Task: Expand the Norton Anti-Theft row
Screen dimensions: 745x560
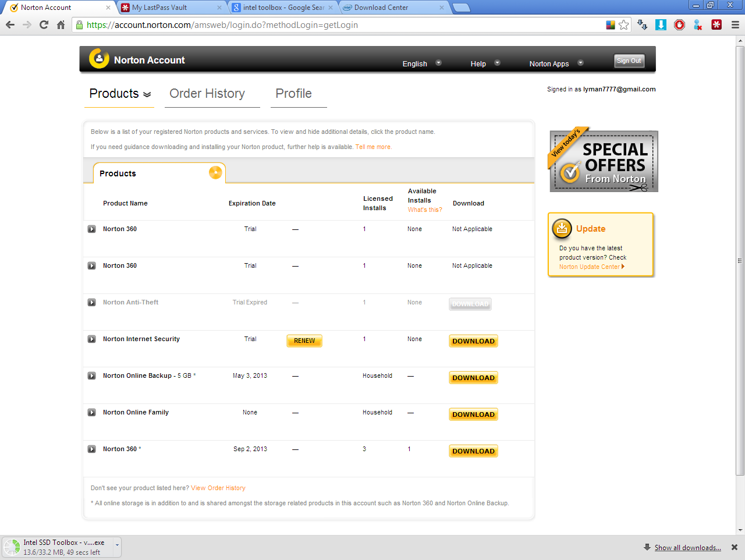Action: (x=92, y=302)
